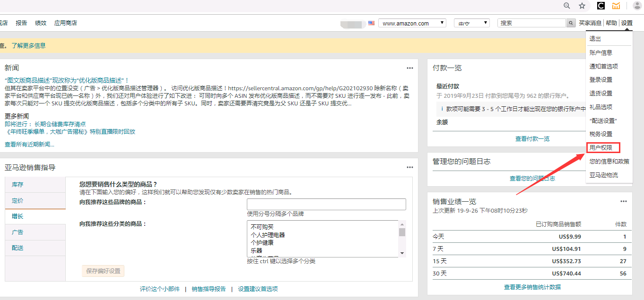Open the 优化版商品描述 news headline
Screen dimensions: 644x300
[67, 80]
